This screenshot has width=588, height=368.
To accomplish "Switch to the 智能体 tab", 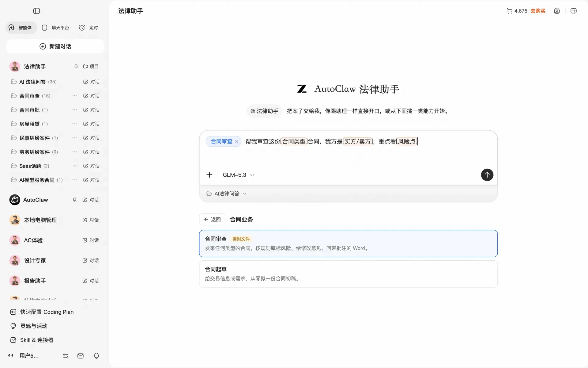I will click(21, 28).
